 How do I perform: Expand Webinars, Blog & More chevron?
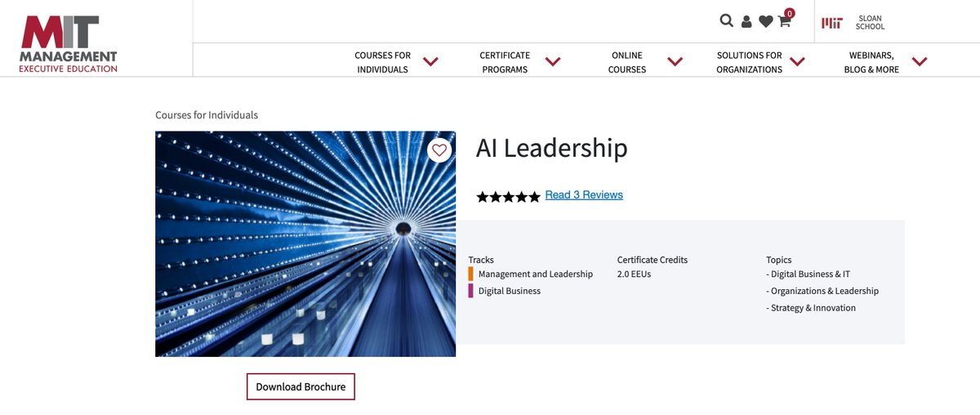(920, 61)
